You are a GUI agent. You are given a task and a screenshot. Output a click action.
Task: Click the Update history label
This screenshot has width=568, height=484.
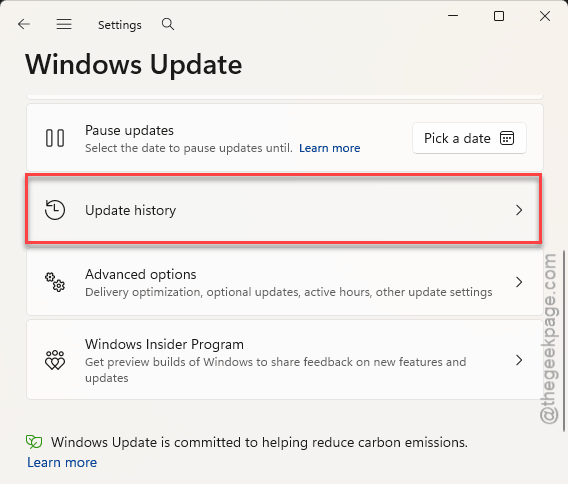(x=130, y=210)
